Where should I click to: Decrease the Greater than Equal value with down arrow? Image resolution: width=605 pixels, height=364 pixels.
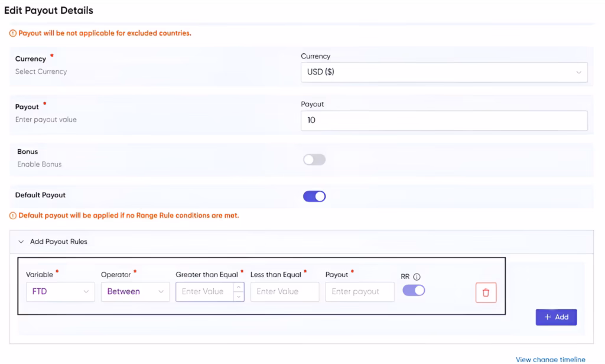(x=239, y=297)
